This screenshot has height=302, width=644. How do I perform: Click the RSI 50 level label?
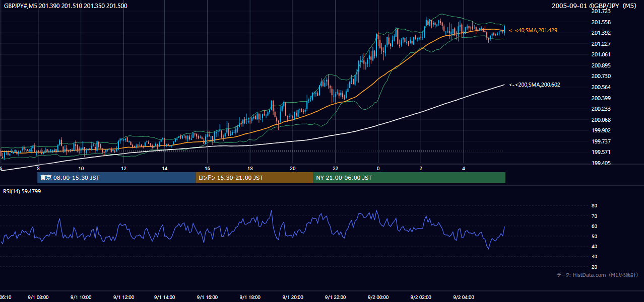click(594, 236)
